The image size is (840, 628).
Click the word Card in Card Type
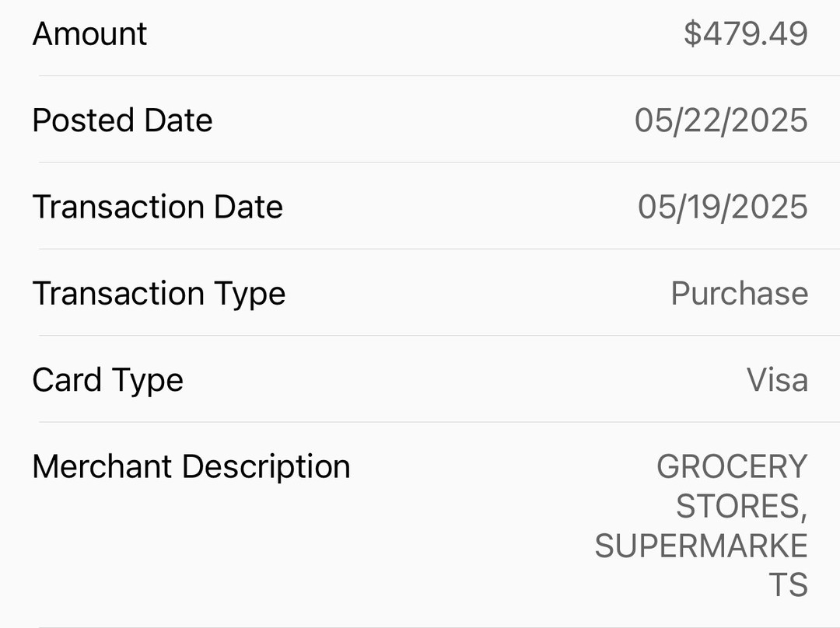[x=67, y=381]
